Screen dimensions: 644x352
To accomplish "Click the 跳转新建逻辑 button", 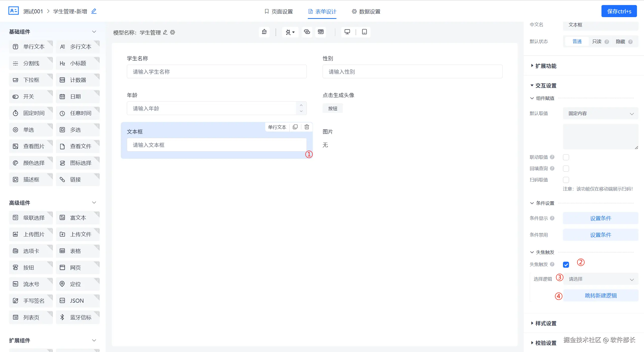I will coord(600,296).
